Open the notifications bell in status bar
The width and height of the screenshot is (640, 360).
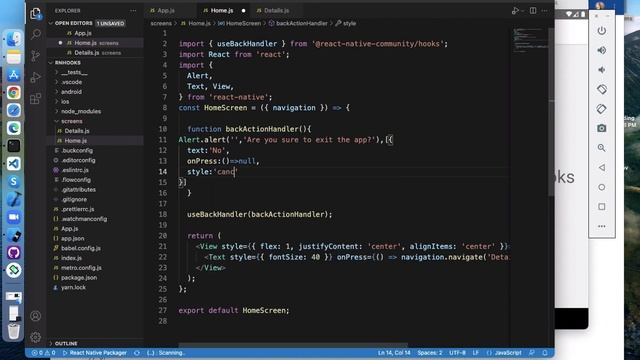[545, 353]
